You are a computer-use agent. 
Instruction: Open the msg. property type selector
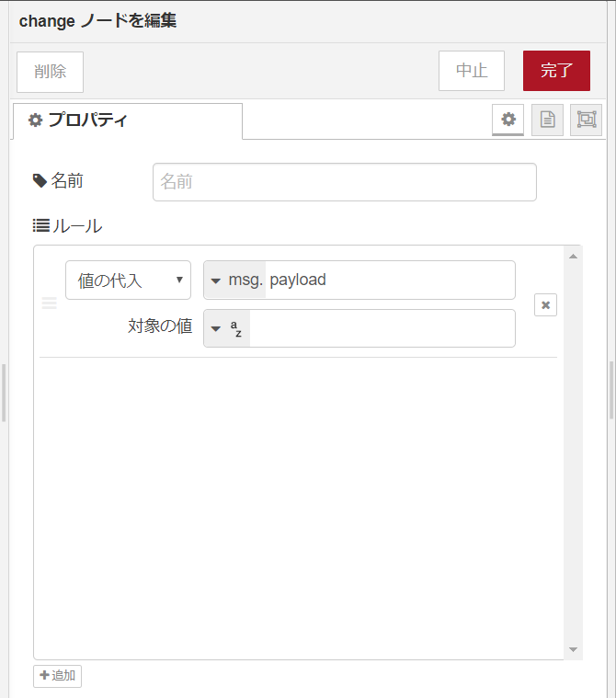point(235,280)
